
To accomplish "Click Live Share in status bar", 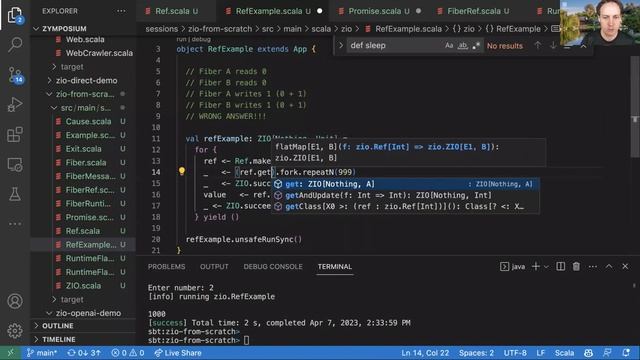I will 178,353.
